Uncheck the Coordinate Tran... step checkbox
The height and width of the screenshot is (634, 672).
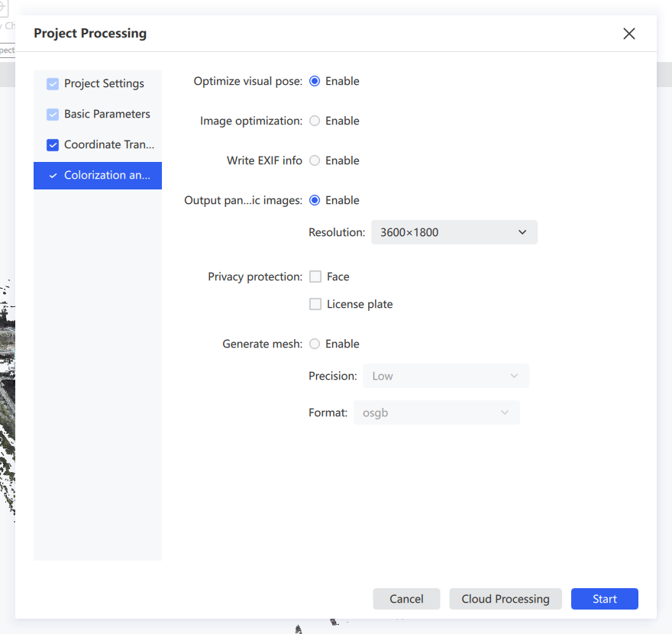point(53,145)
